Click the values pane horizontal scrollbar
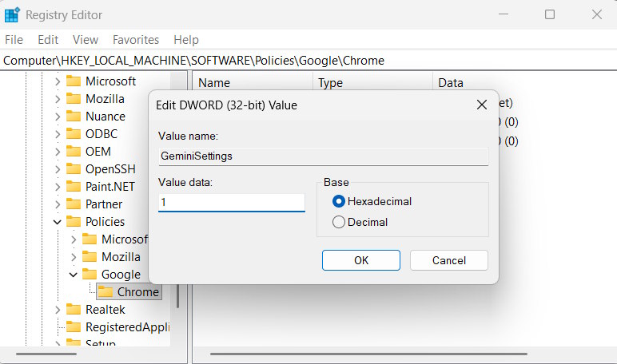 (368, 354)
